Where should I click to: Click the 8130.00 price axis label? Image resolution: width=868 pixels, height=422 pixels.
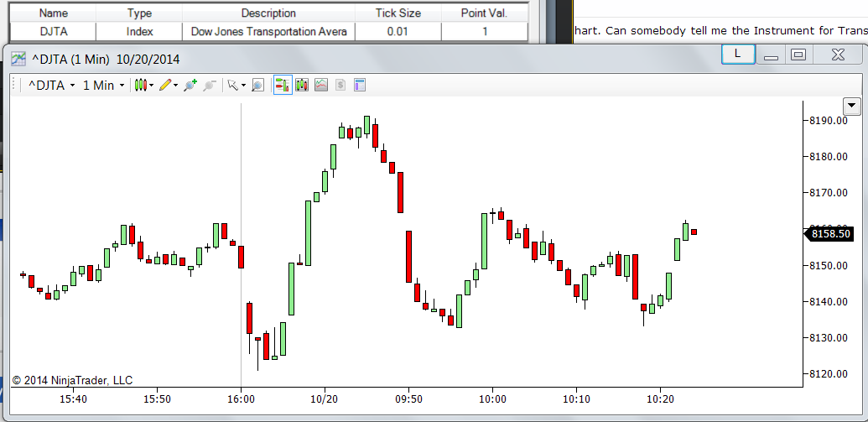point(828,337)
